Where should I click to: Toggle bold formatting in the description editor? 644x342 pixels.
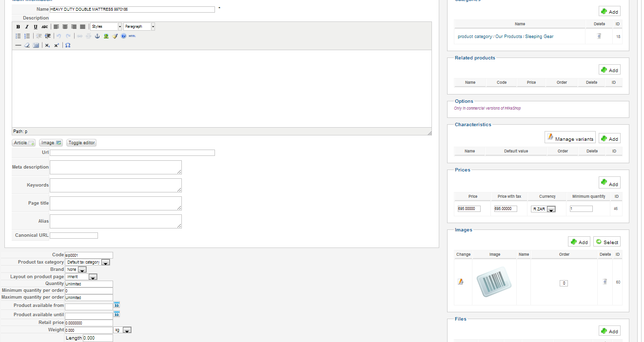point(18,27)
